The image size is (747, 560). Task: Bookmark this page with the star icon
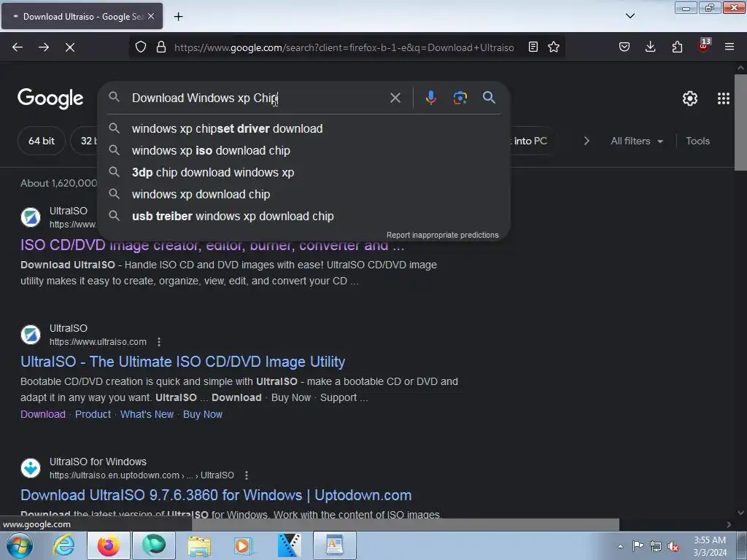[x=554, y=47]
